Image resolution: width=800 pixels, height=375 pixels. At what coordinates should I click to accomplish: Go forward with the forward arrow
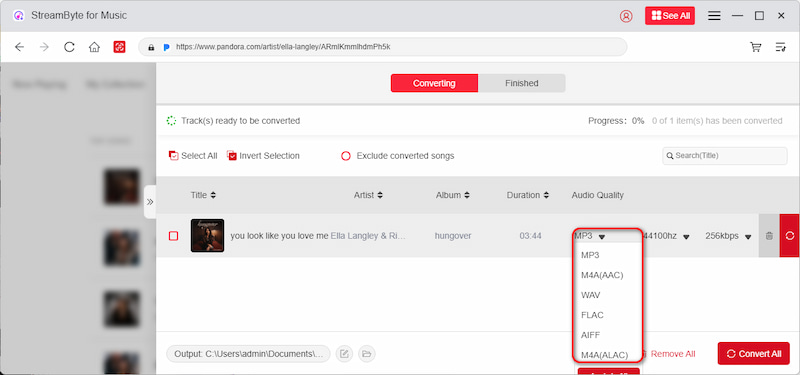tap(44, 47)
